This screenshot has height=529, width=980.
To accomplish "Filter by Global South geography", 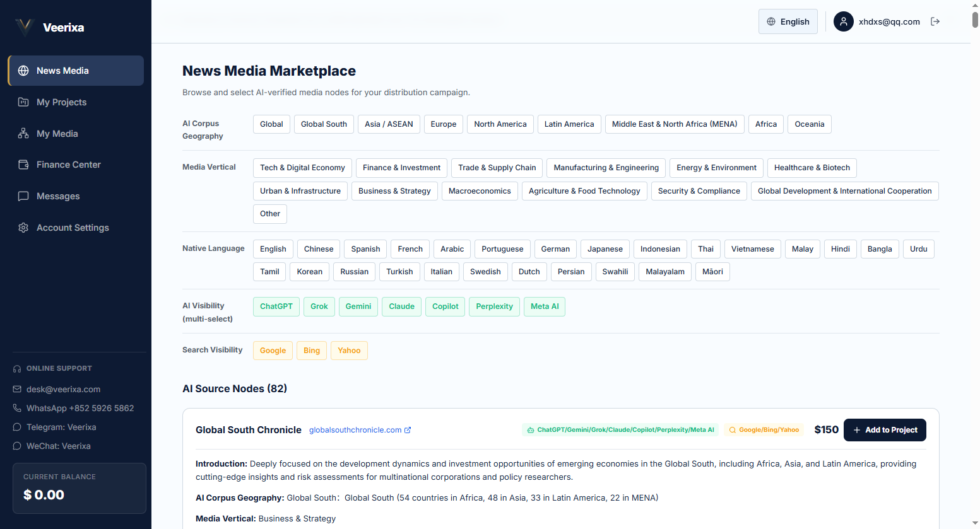I will pyautogui.click(x=324, y=124).
